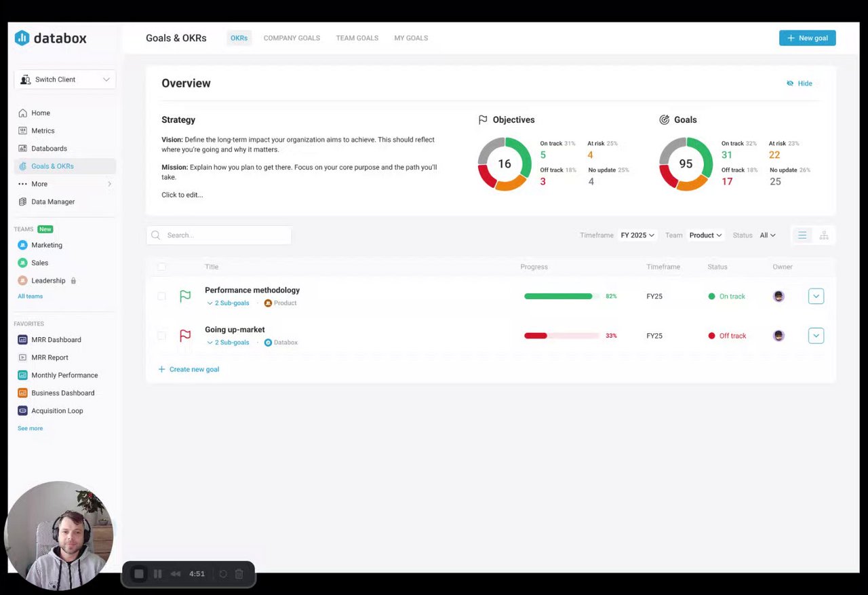The width and height of the screenshot is (868, 595).
Task: Switch to the Company Goals tab
Action: pos(292,38)
